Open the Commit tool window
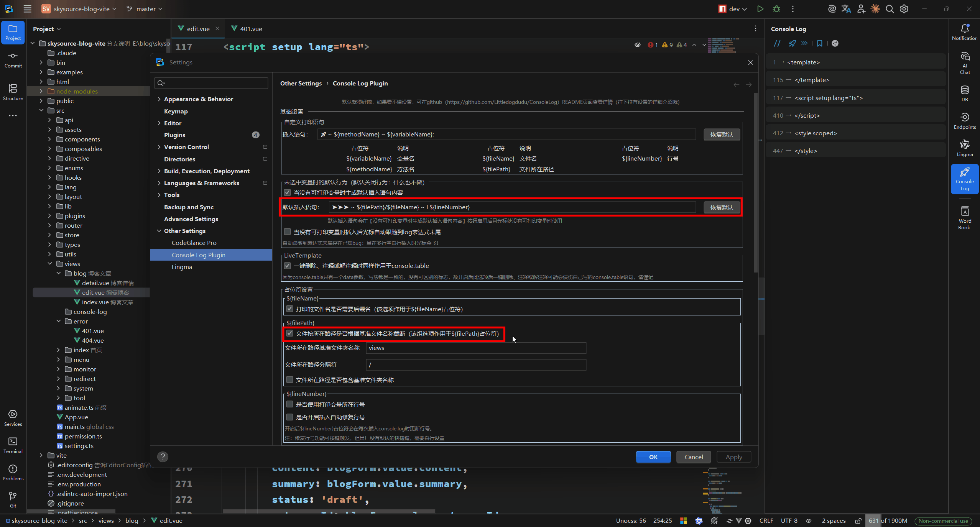 (x=13, y=60)
